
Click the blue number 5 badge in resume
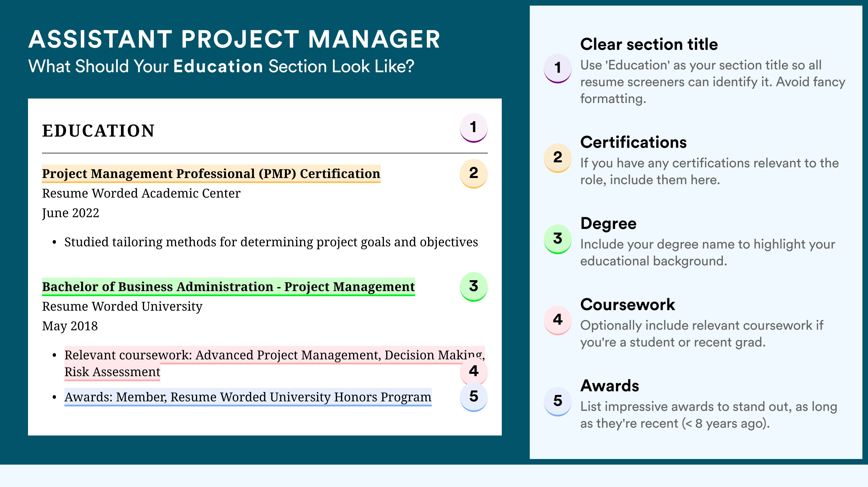(473, 397)
